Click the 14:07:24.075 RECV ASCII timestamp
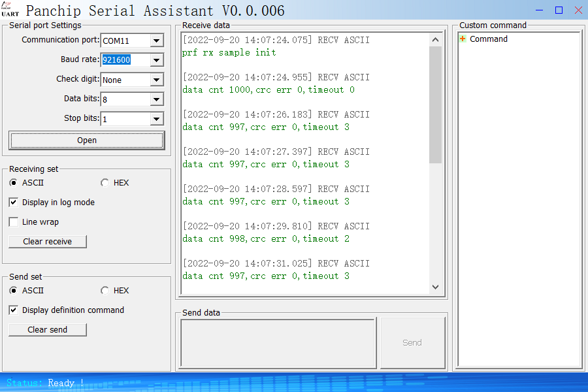Image resolution: width=588 pixels, height=392 pixels. point(276,40)
